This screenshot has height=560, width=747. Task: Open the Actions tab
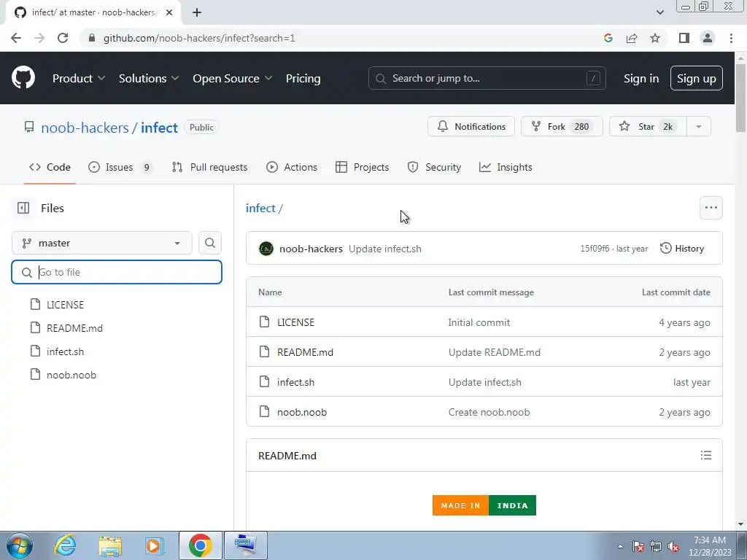292,167
